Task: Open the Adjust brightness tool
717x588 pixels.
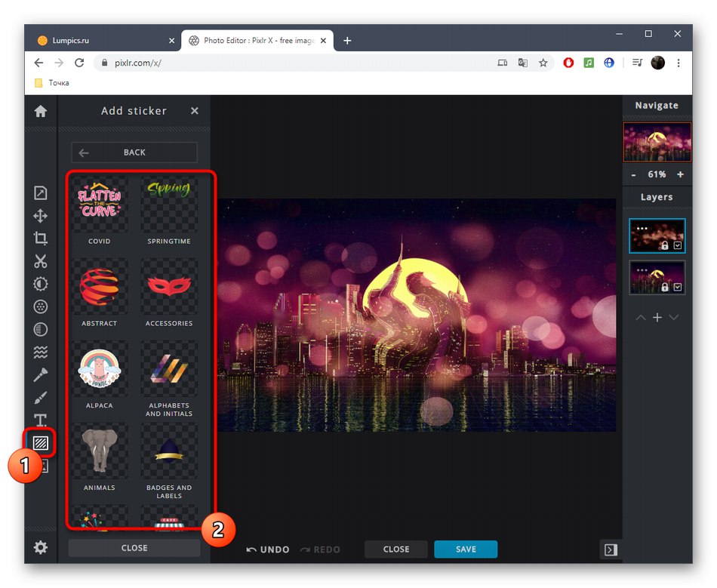Action: click(40, 284)
